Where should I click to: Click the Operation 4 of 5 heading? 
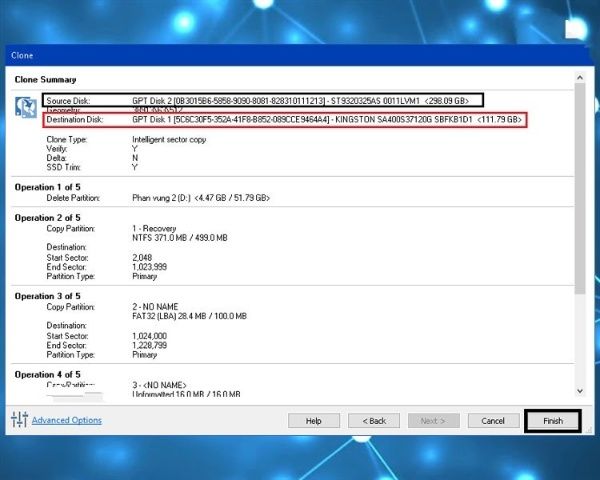49,374
